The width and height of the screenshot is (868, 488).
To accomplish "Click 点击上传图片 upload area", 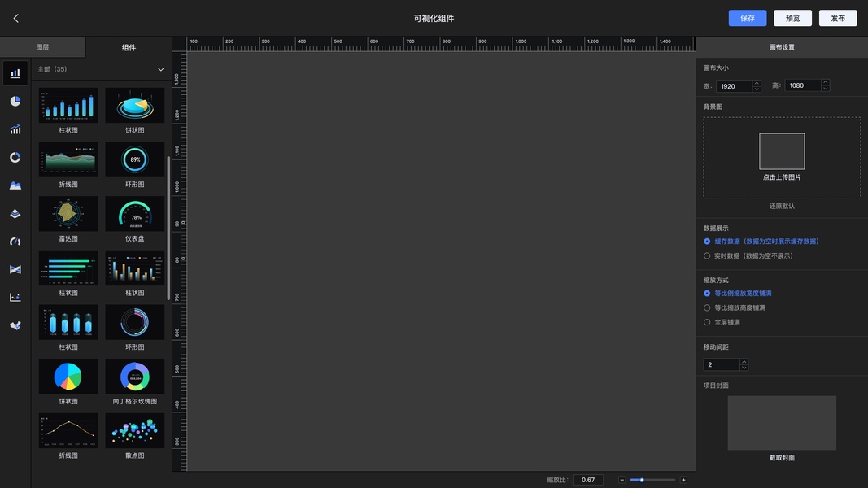I will tap(782, 158).
